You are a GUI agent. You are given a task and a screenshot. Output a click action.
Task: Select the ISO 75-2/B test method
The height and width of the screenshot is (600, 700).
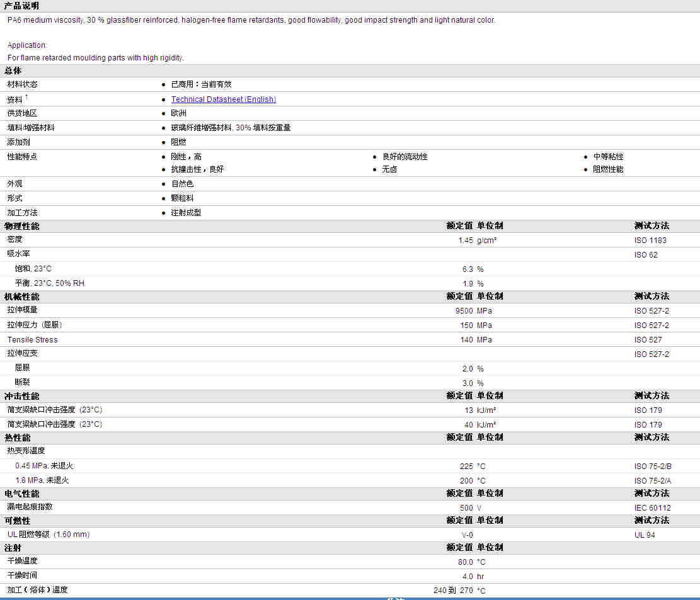[x=653, y=467]
